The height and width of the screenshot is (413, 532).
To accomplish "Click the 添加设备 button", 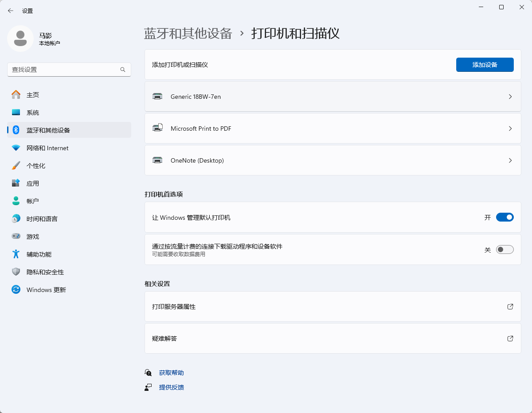I will [x=485, y=65].
